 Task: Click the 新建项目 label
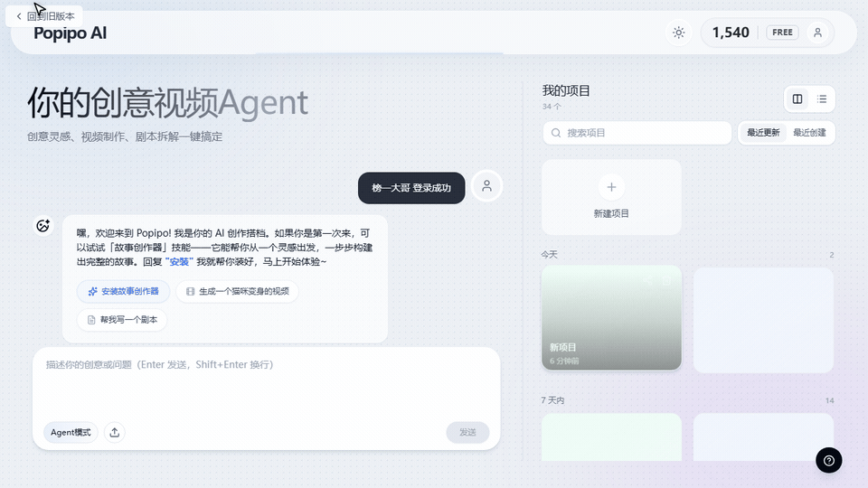611,213
